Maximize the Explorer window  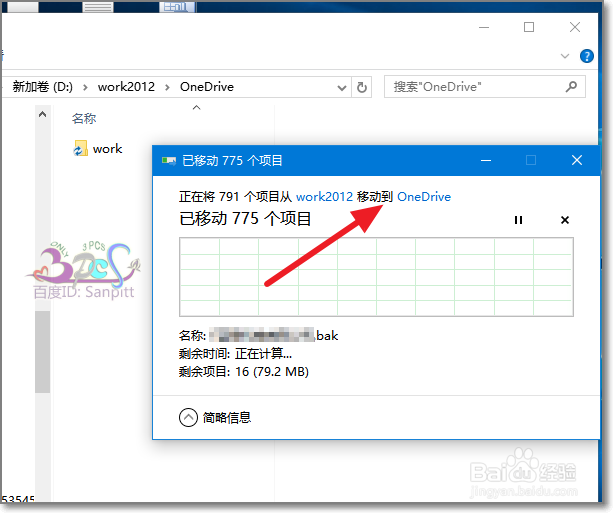point(529,27)
